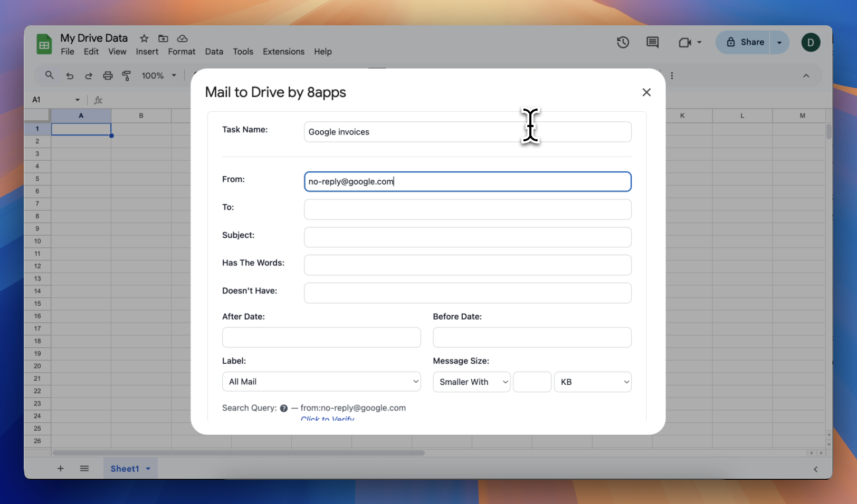Image resolution: width=857 pixels, height=504 pixels.
Task: Open the Format menu
Action: coord(182,52)
